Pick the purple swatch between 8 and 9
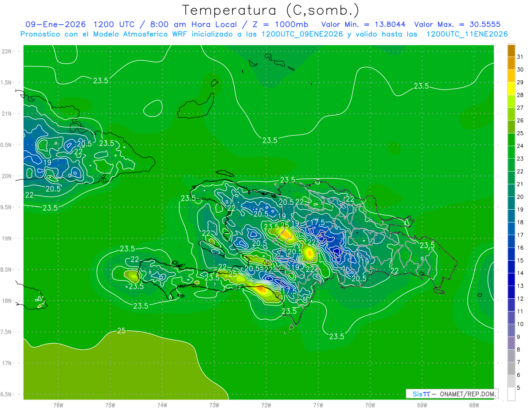 click(511, 343)
